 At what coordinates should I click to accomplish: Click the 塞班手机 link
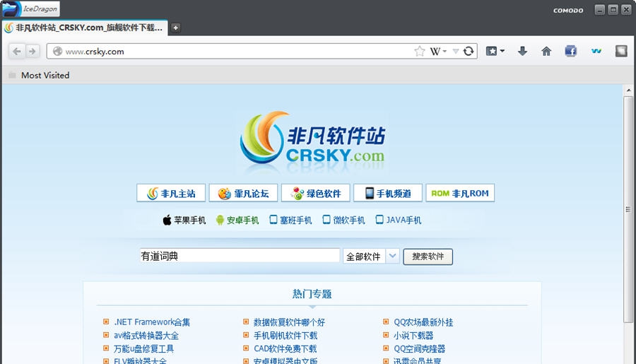[290, 221]
